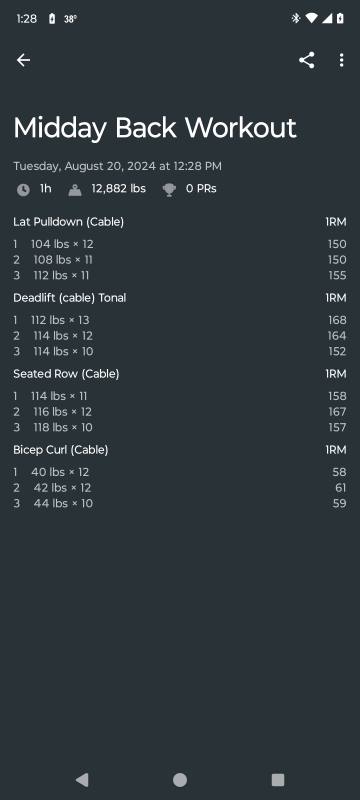Tap Android home circle button

(x=180, y=780)
